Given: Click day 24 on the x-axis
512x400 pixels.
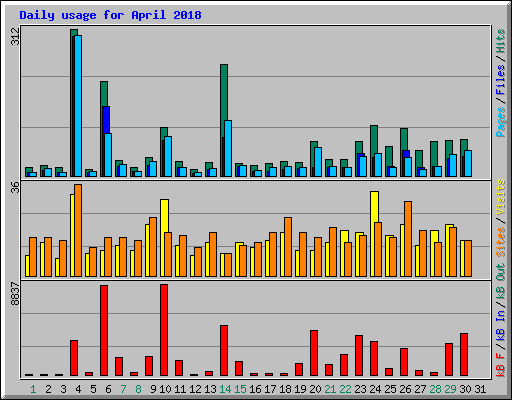Looking at the screenshot, I should pyautogui.click(x=375, y=389).
